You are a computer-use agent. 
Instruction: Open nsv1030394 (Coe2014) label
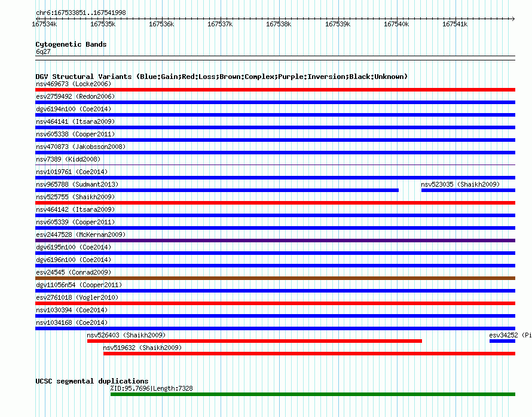click(72, 310)
